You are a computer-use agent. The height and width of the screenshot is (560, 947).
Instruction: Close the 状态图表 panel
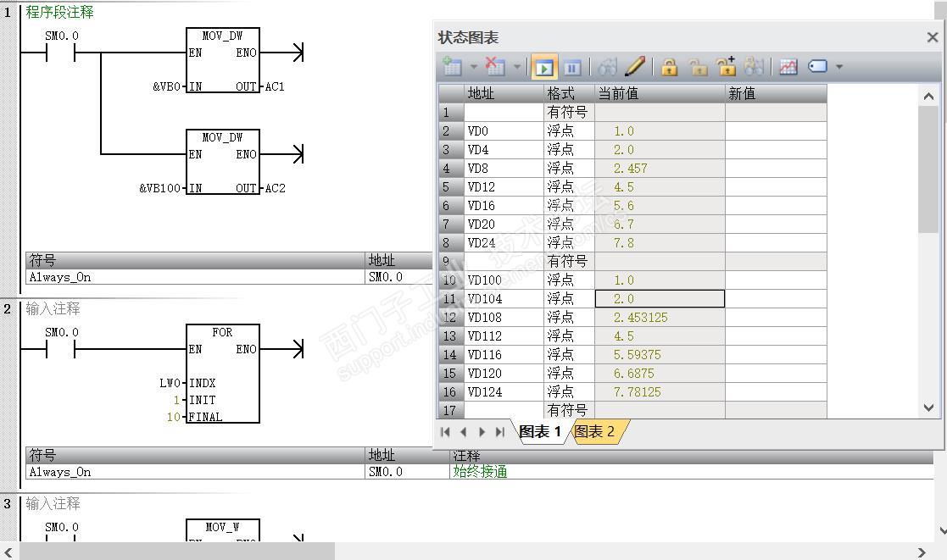[933, 37]
